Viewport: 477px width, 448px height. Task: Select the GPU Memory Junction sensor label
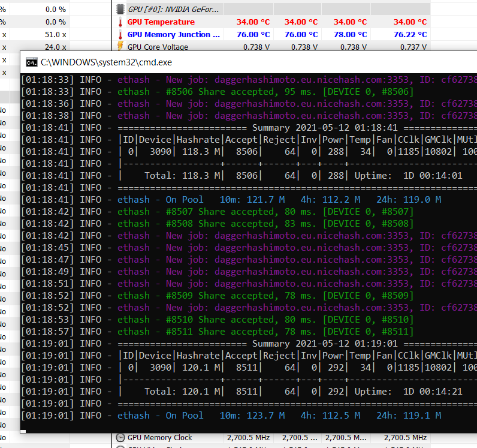coord(174,34)
